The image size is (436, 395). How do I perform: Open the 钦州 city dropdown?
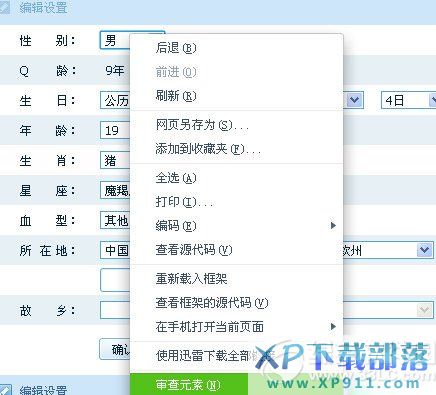388,250
